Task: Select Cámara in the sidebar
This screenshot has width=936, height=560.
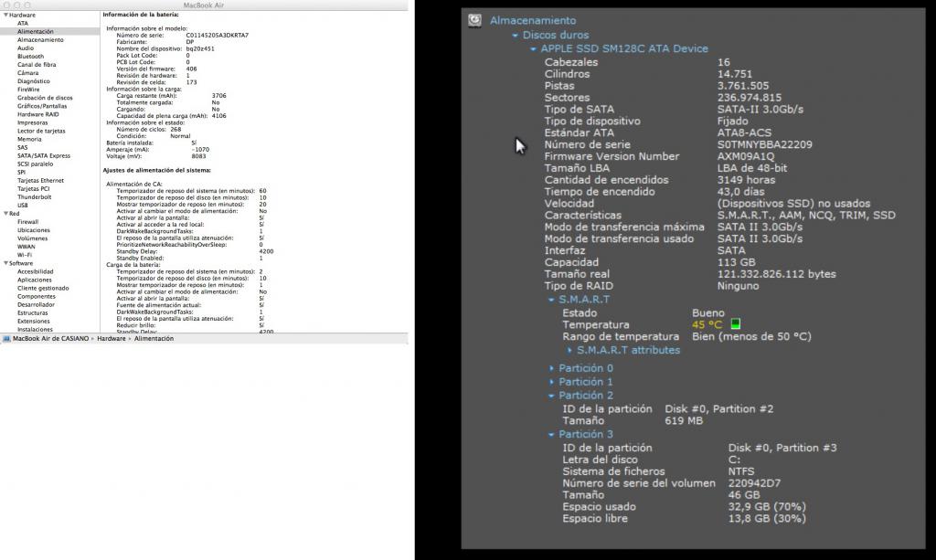Action: pos(28,73)
